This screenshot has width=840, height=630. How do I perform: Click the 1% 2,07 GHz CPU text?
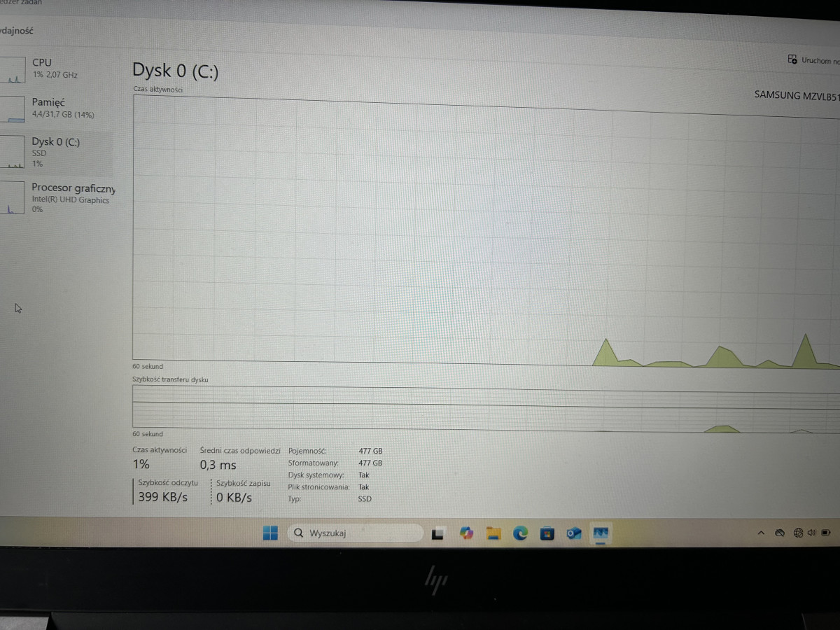(x=55, y=74)
